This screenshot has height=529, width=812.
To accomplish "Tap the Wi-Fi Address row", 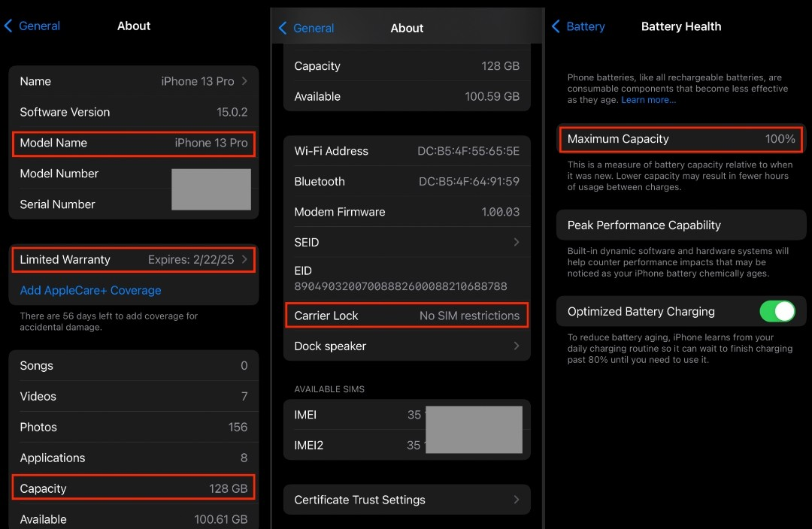I will pos(407,150).
